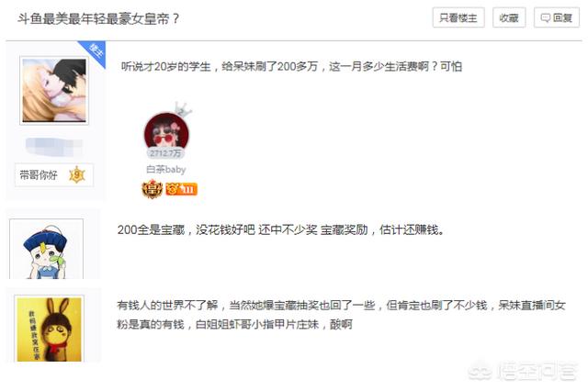
Task: Open the 白茶baby round avatar image
Action: pyautogui.click(x=166, y=132)
